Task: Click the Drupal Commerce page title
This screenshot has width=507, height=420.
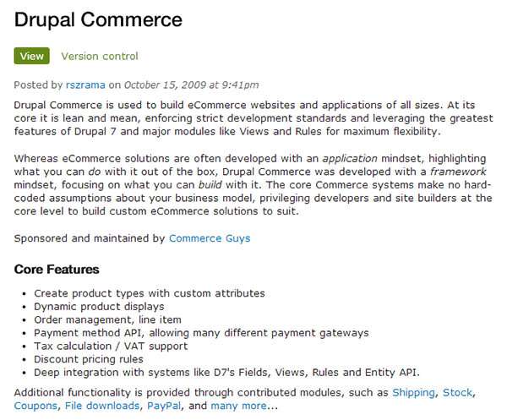Action: [98, 19]
